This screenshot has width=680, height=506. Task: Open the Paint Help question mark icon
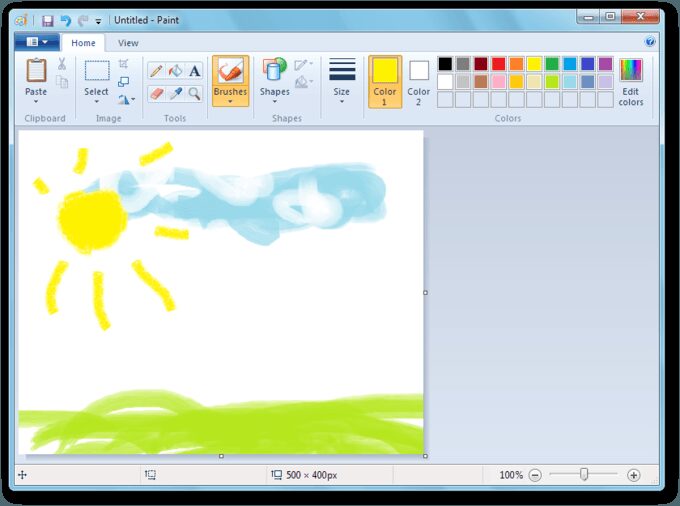650,42
